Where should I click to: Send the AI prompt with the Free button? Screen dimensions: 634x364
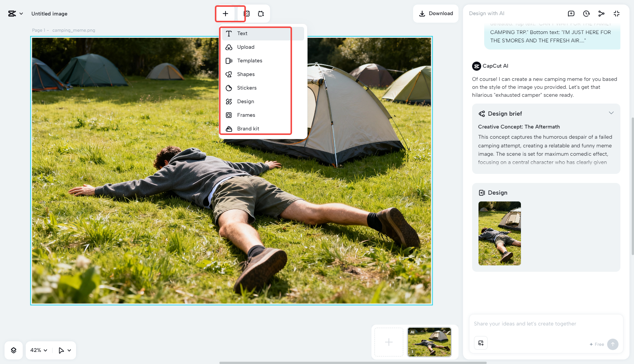point(613,344)
